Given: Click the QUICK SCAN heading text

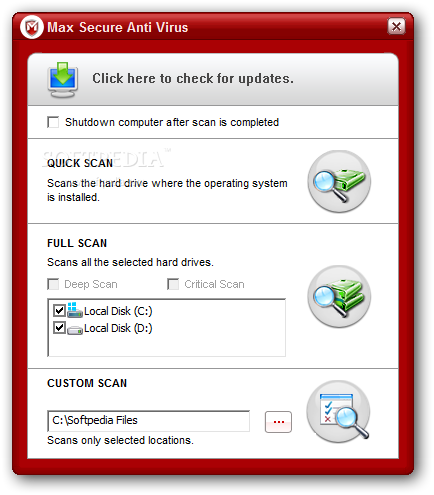Looking at the screenshot, I should [80, 163].
